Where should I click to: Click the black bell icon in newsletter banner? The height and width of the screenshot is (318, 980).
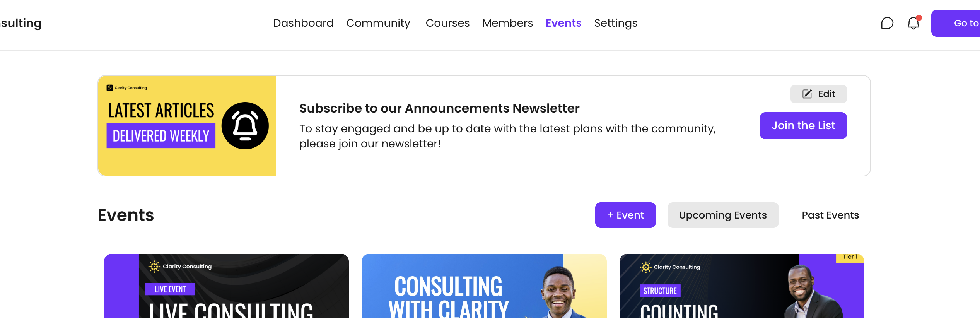pos(245,126)
